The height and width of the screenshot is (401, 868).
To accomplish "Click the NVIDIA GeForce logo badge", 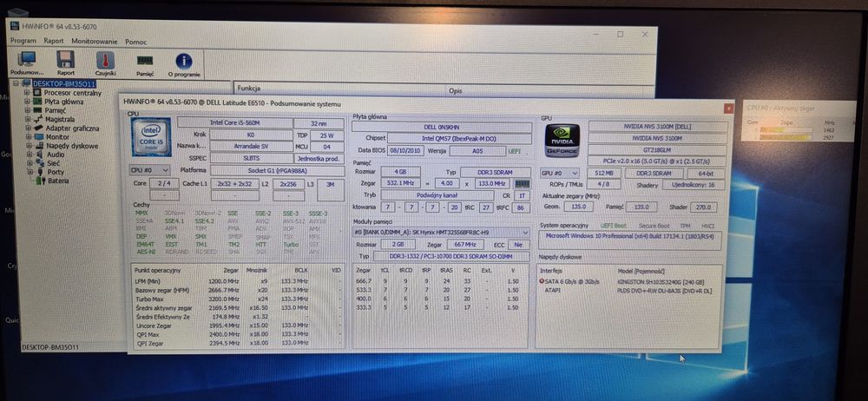I will point(562,140).
